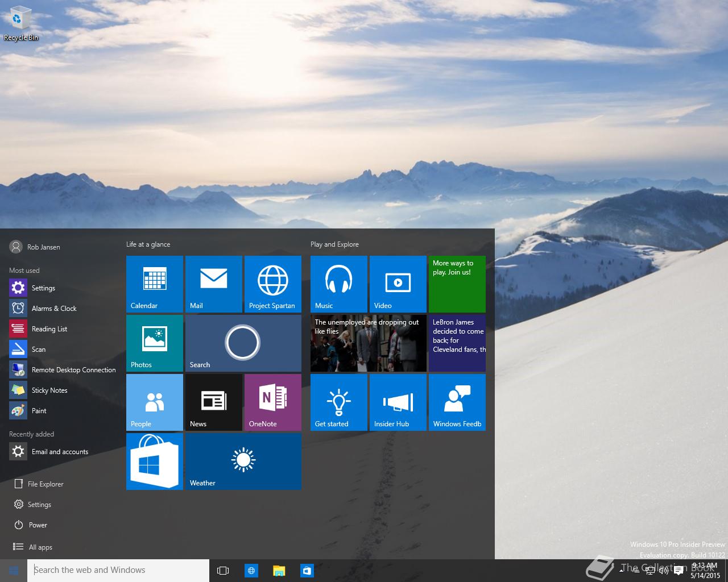Click the green 'More ways to play' tile

[x=457, y=284]
